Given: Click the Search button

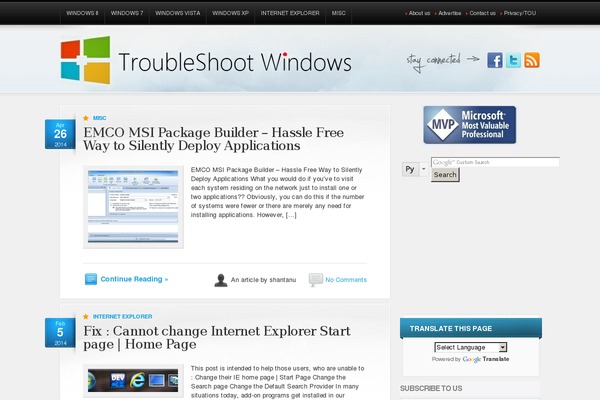Looking at the screenshot, I should pos(445,175).
